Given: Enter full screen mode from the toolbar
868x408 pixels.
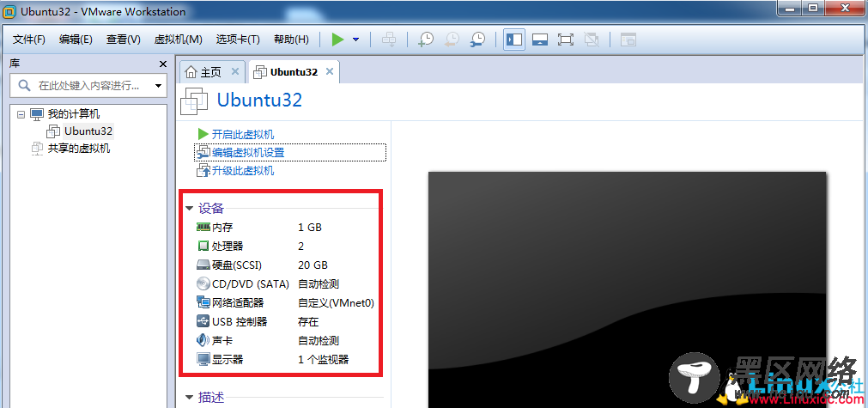Looking at the screenshot, I should coord(565,40).
